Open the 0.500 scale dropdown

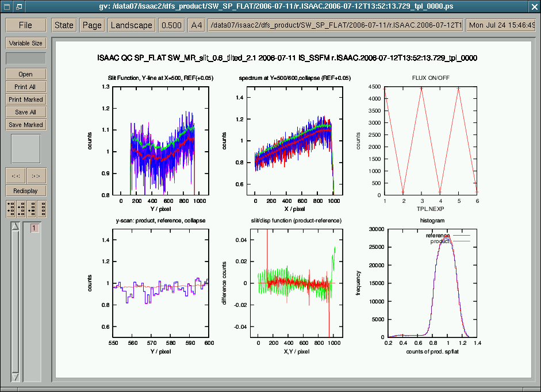(171, 25)
